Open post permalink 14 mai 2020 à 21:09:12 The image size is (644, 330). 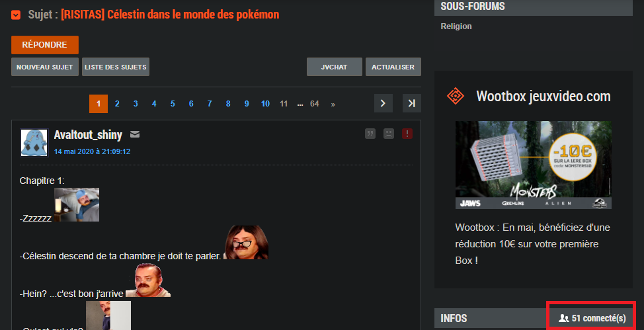[93, 151]
